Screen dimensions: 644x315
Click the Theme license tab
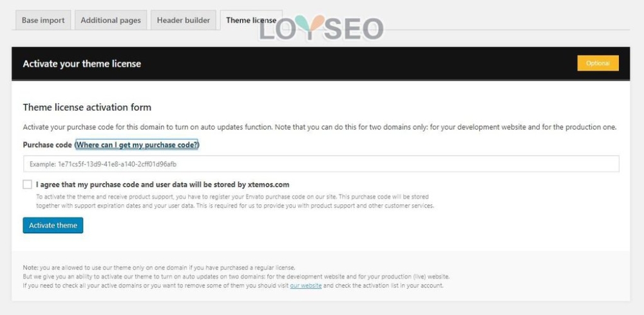(251, 20)
